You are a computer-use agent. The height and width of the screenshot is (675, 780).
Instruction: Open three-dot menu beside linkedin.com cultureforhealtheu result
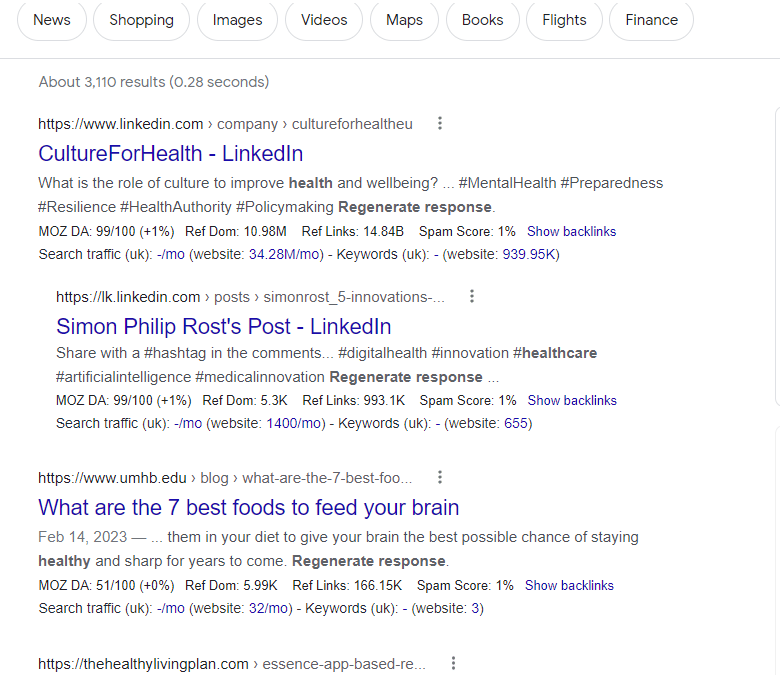click(x=440, y=123)
